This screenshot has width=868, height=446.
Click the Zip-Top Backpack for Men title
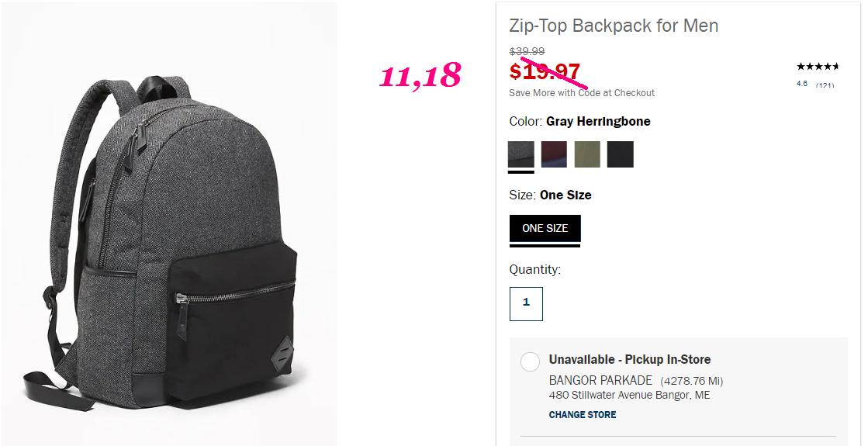coord(614,26)
